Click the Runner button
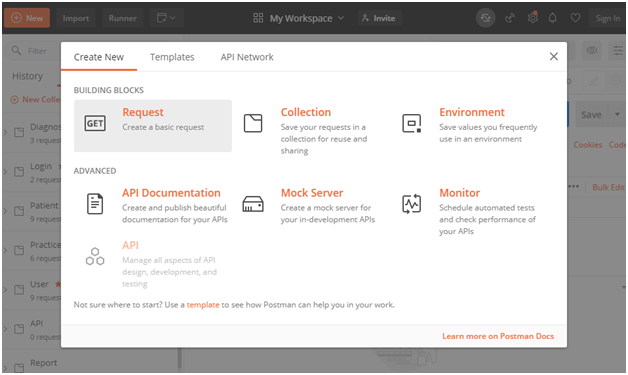The image size is (628, 375). point(123,18)
